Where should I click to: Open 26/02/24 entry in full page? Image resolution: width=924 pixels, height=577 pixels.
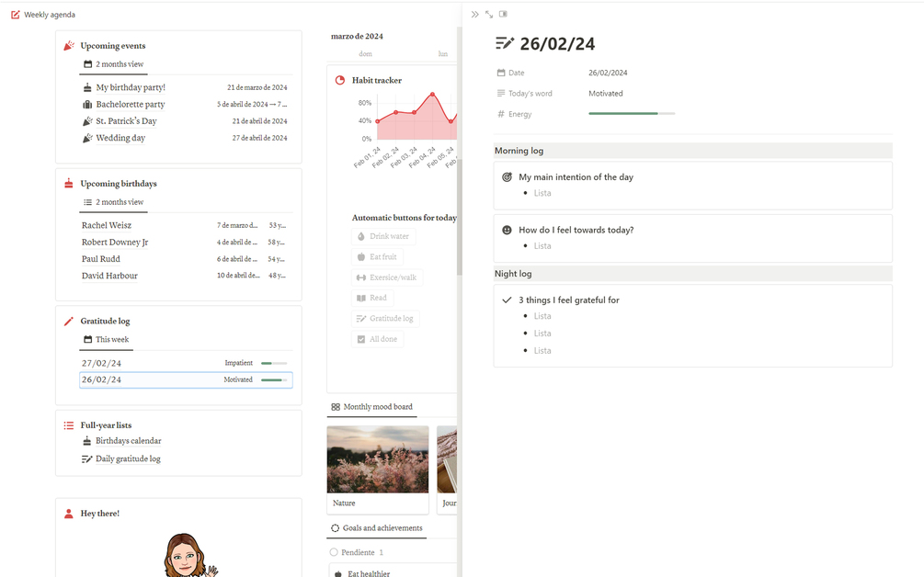[x=489, y=14]
